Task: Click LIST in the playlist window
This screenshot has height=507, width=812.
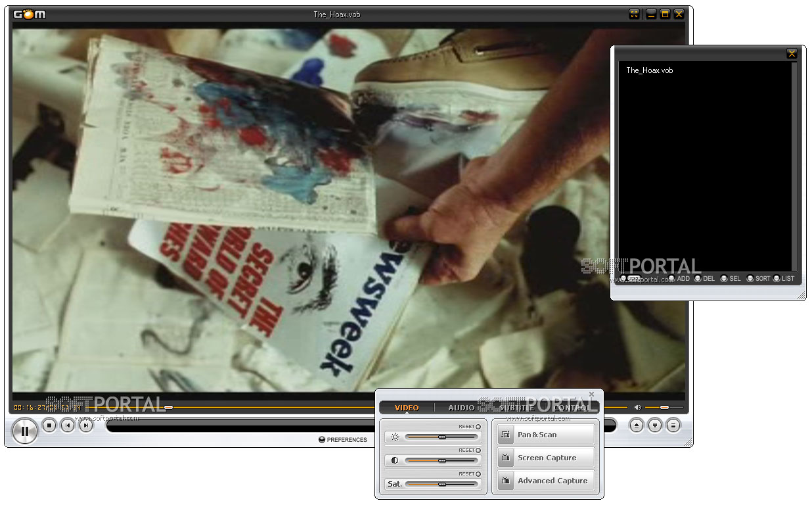Action: [x=784, y=279]
